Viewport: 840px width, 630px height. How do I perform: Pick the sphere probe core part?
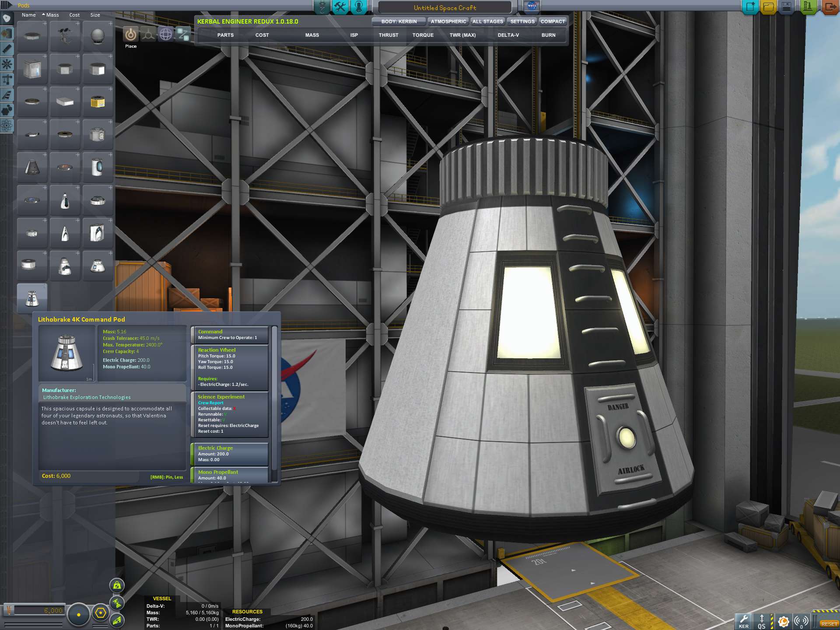pos(98,36)
